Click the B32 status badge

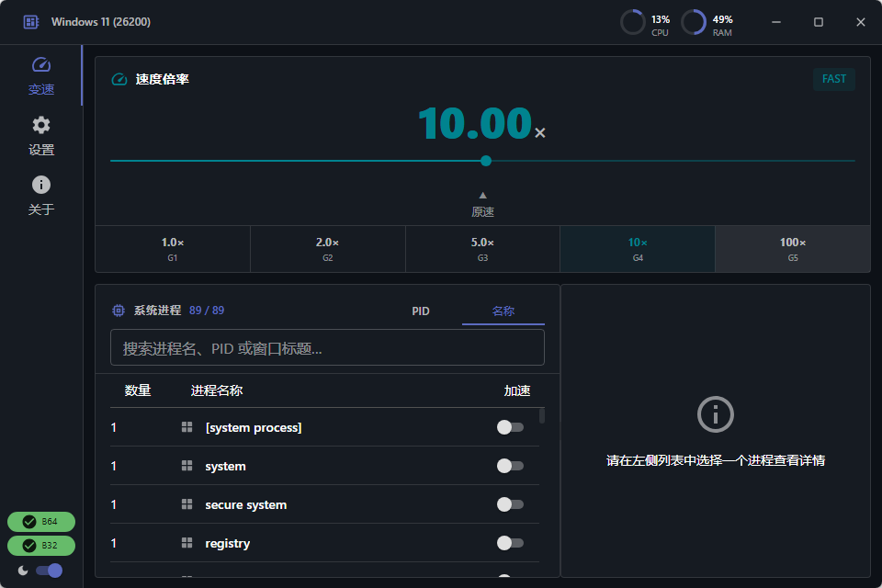tap(41, 545)
